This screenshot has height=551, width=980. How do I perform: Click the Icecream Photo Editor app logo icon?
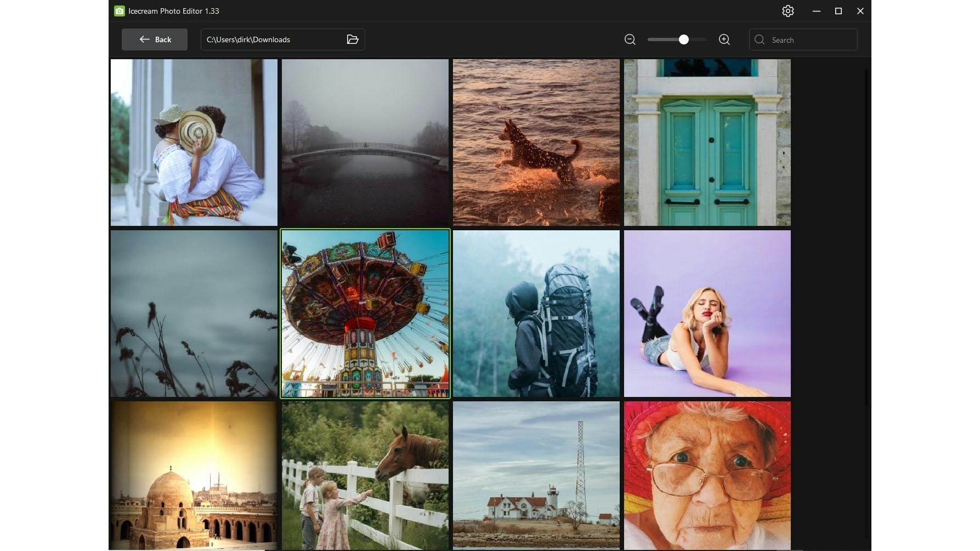[120, 11]
